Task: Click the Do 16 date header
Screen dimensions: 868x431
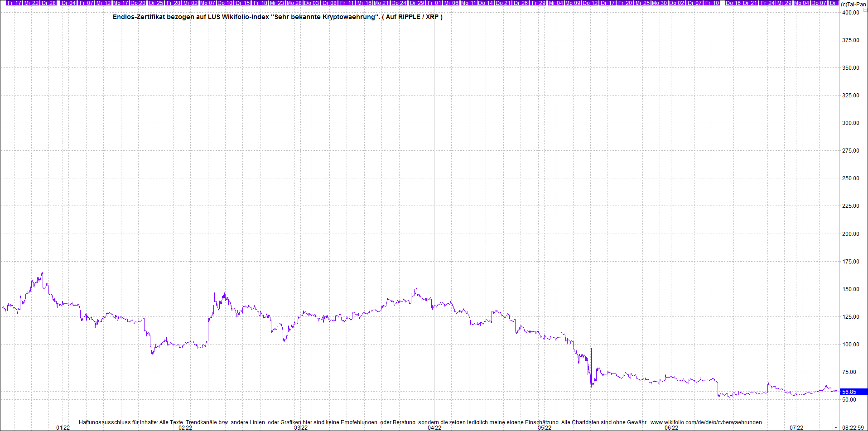Action: (733, 3)
